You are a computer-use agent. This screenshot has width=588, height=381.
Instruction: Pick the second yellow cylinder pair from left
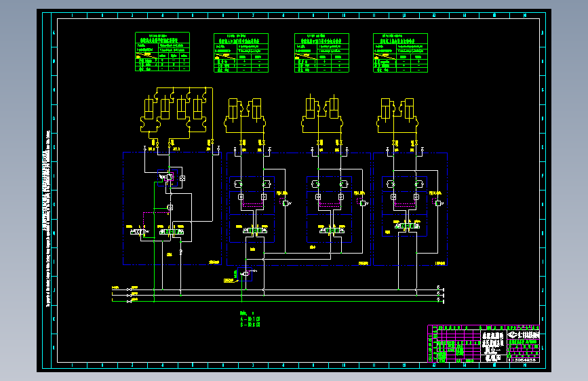245,115
